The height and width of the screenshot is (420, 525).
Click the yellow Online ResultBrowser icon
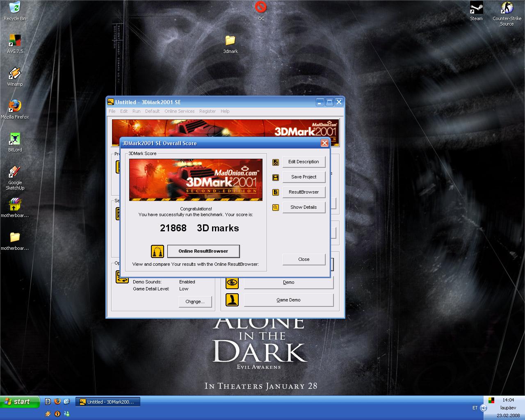point(157,251)
